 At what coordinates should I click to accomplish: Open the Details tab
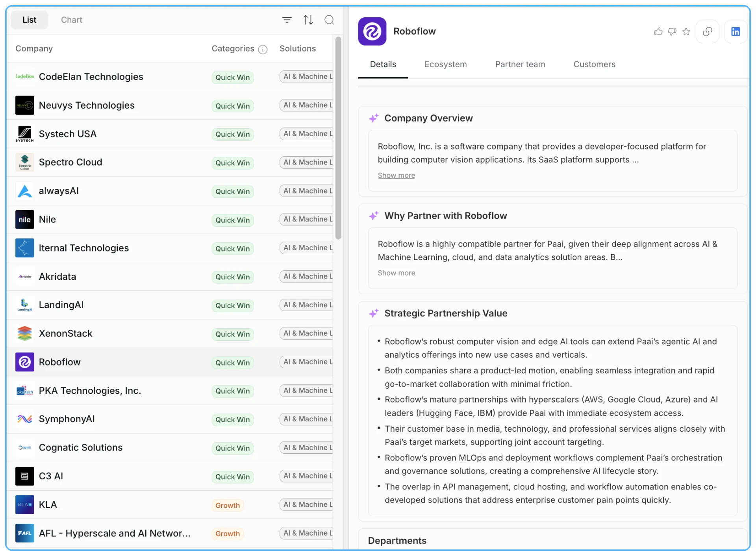[383, 65]
